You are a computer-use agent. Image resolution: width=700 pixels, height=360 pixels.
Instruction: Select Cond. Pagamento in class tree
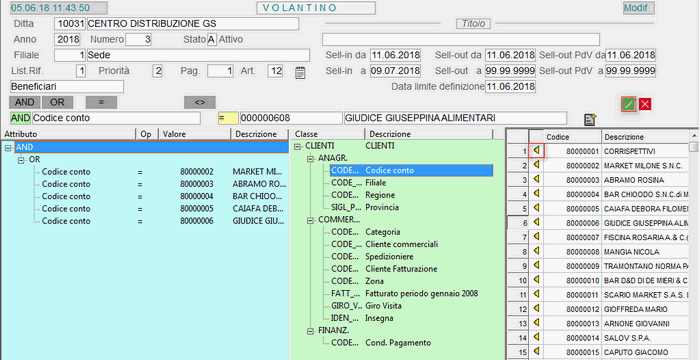pyautogui.click(x=398, y=343)
